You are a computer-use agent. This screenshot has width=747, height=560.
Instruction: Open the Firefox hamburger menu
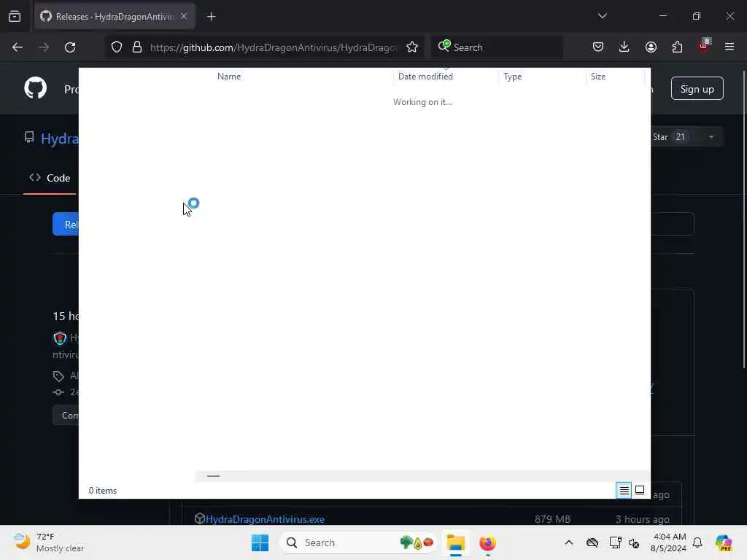coord(729,47)
